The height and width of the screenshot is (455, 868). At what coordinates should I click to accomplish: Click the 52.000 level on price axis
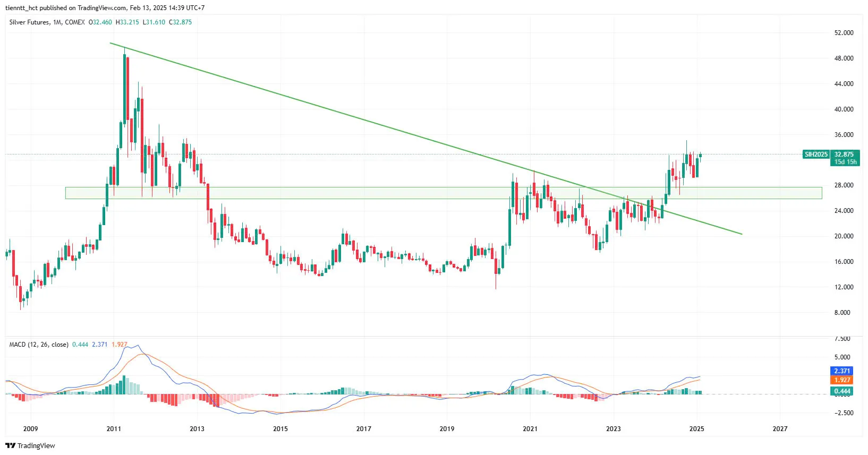pyautogui.click(x=844, y=33)
